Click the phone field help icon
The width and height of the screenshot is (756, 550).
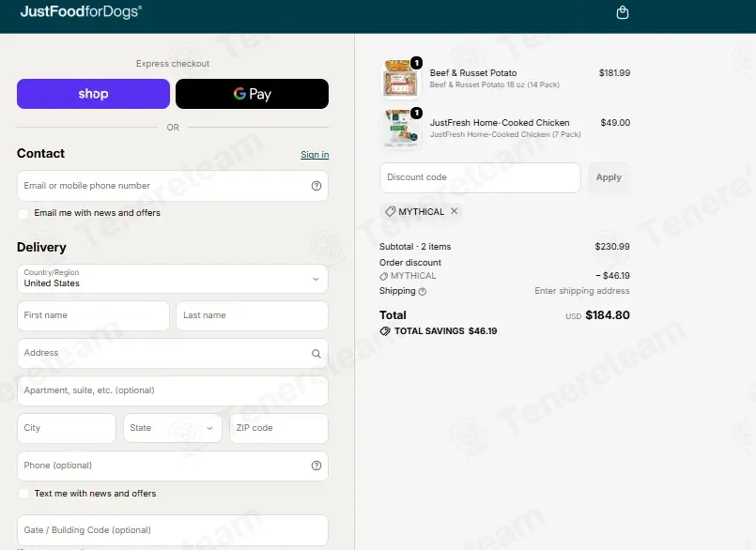(x=316, y=466)
